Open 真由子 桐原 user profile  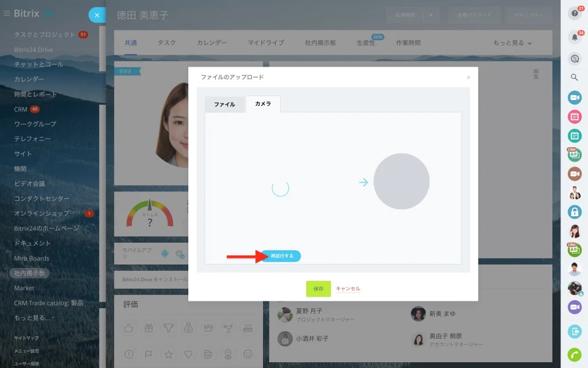click(446, 336)
